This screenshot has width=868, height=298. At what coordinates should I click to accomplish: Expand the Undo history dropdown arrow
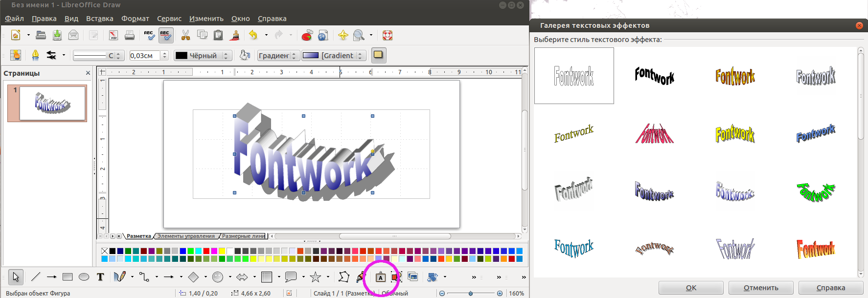(x=266, y=35)
